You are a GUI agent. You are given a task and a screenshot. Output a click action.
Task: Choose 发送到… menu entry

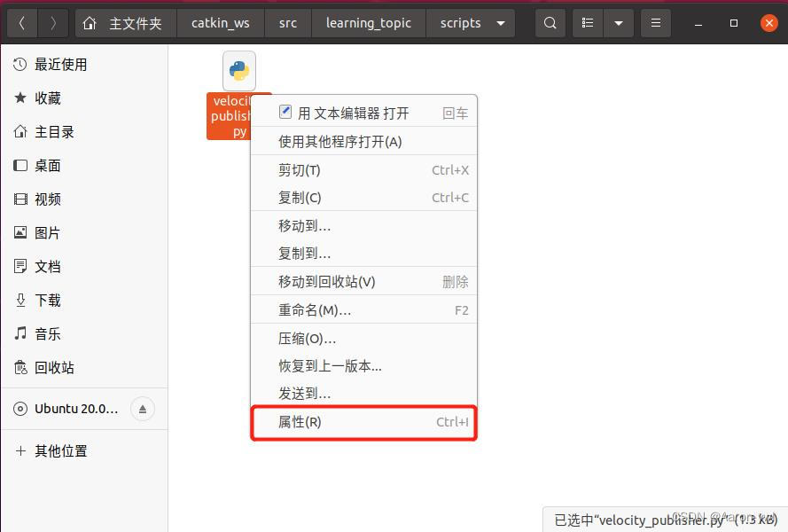[x=363, y=394]
